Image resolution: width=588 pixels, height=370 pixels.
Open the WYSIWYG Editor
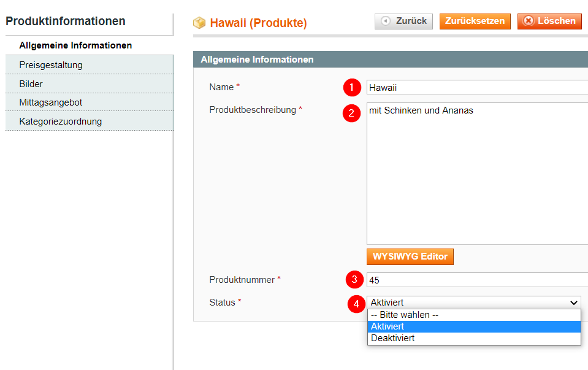coord(410,256)
